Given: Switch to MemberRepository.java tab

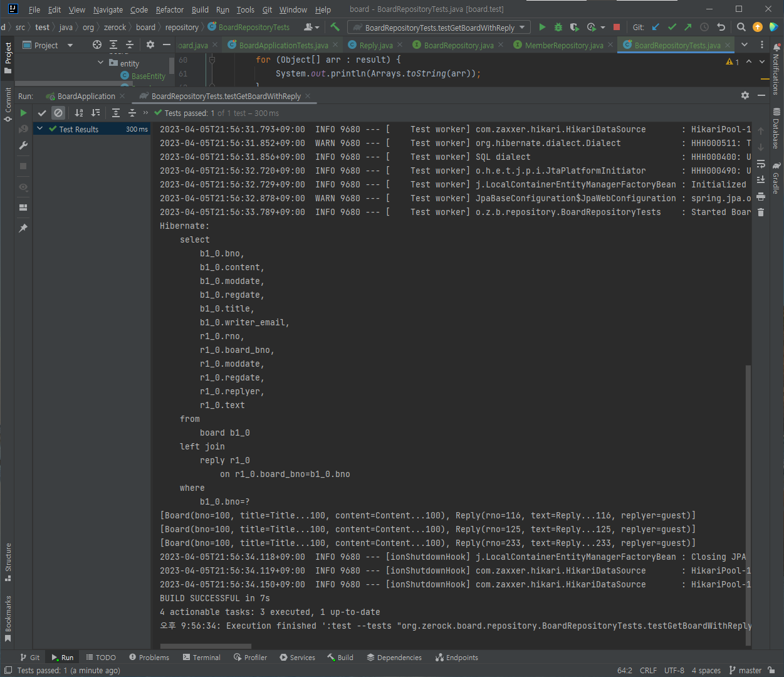Looking at the screenshot, I should click(x=564, y=45).
